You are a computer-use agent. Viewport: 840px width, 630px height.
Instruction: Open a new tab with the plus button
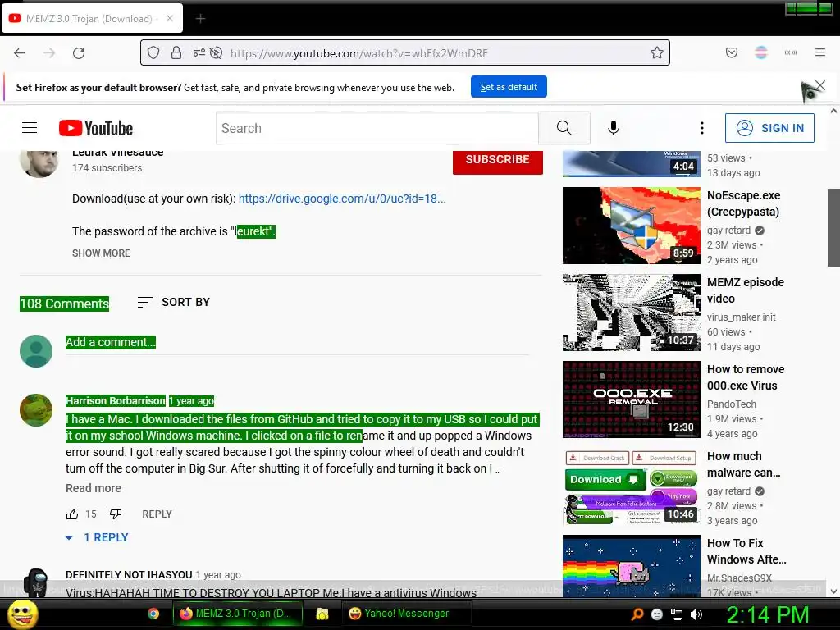(200, 19)
